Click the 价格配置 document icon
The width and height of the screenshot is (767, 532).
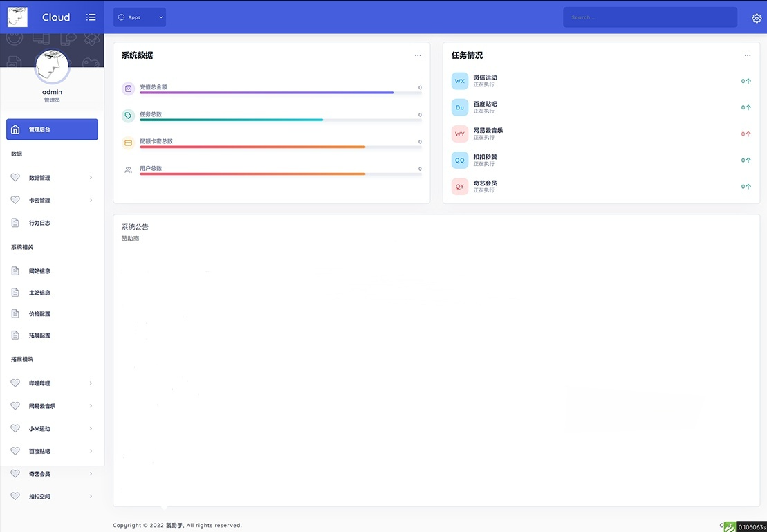15,314
